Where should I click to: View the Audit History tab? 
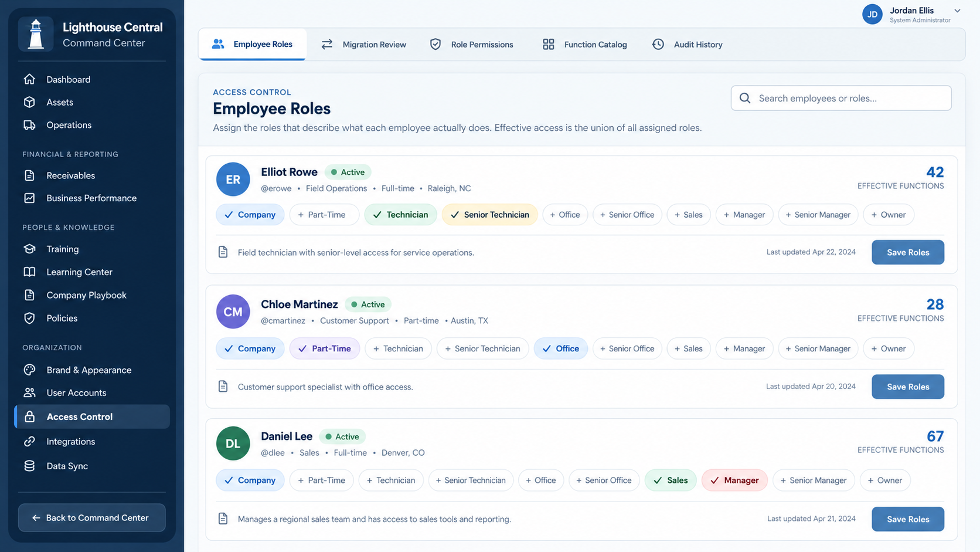click(x=687, y=45)
